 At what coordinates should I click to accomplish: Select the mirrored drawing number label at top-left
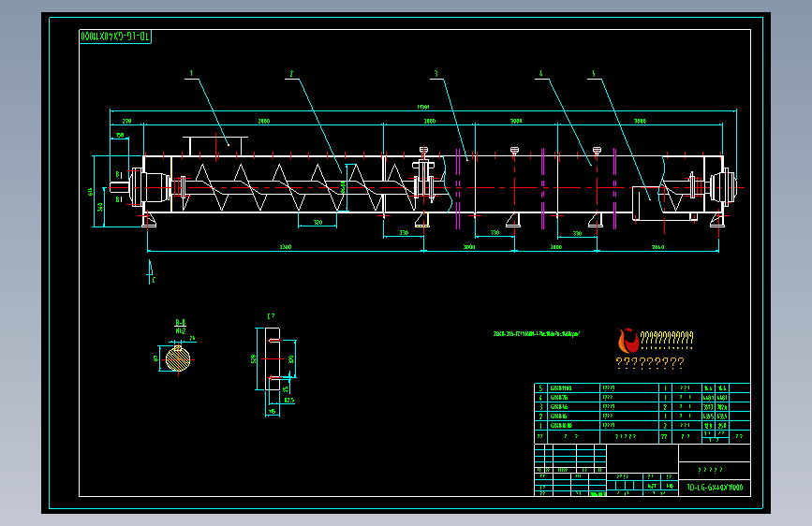pos(115,37)
